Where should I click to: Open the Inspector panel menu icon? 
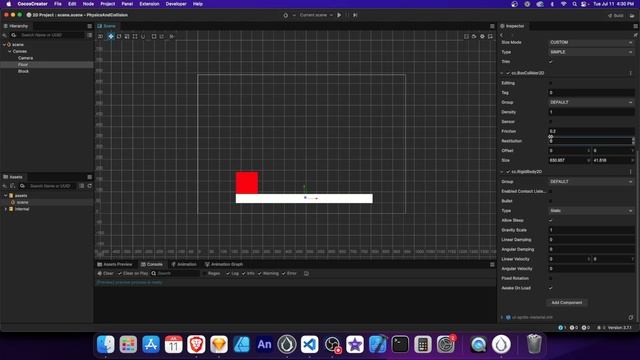point(635,26)
